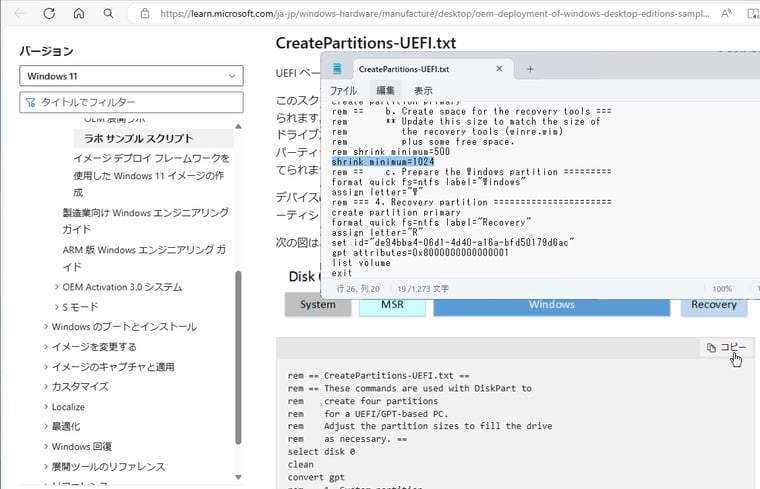Click the コピー button text
This screenshot has height=489, width=760.
coord(733,347)
